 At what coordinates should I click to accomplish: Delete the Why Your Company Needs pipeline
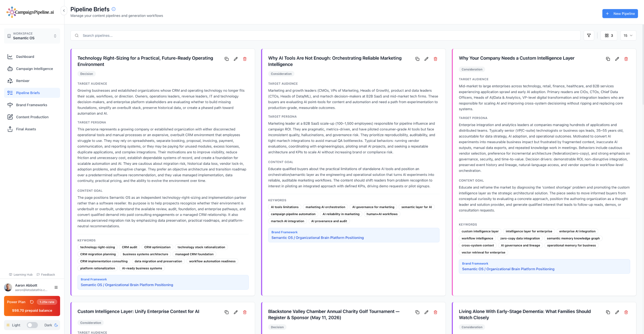[x=626, y=59]
